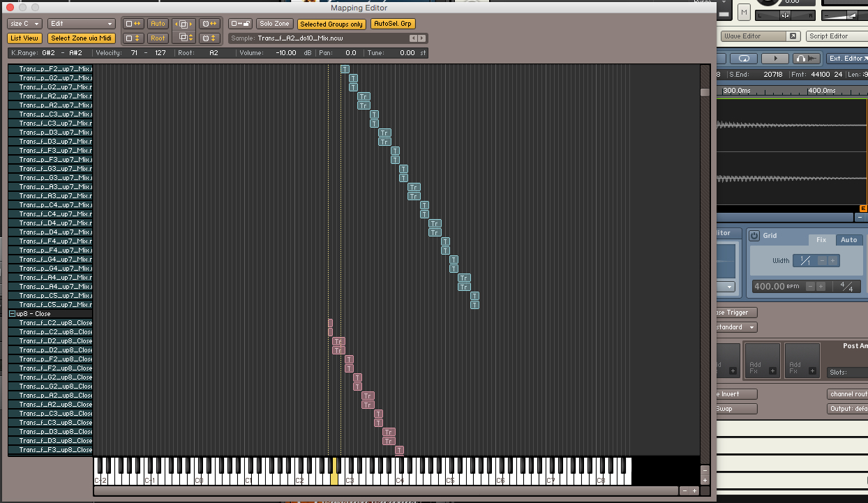Image resolution: width=868 pixels, height=503 pixels.
Task: Select the horizontal zone resize tool
Action: click(133, 23)
